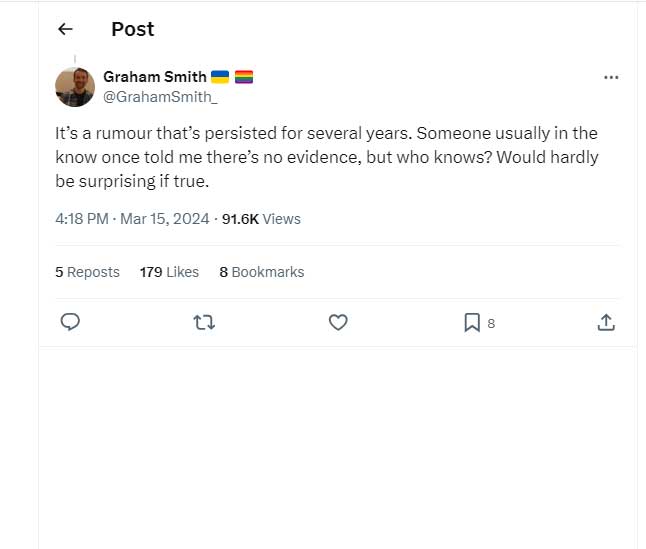Click the tweet's rumour text body

coord(325,157)
